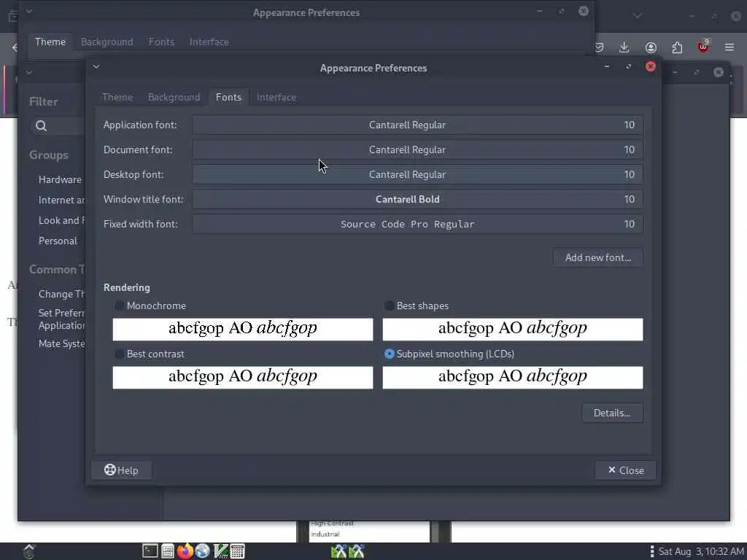Click the Best shapes font preview sample
This screenshot has width=747, height=560.
point(513,329)
